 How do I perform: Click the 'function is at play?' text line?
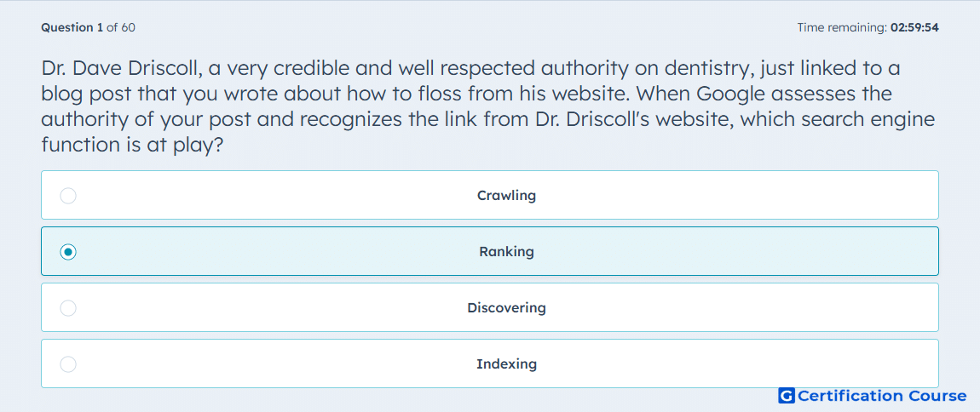[x=132, y=146]
